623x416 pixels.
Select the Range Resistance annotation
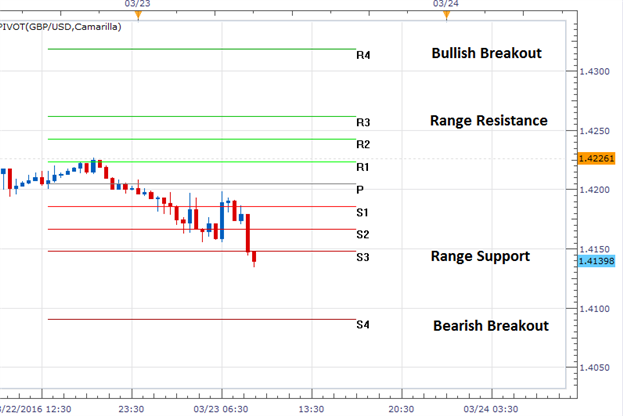tap(489, 120)
